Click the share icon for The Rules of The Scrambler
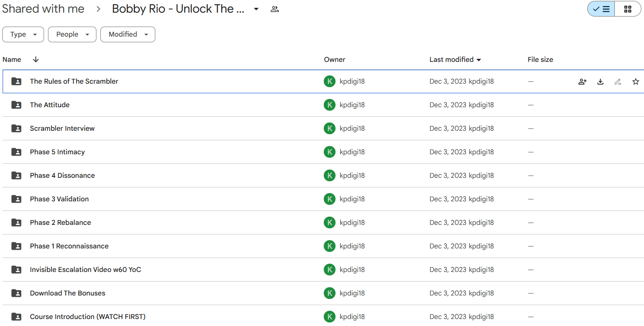The height and width of the screenshot is (326, 644). click(582, 81)
